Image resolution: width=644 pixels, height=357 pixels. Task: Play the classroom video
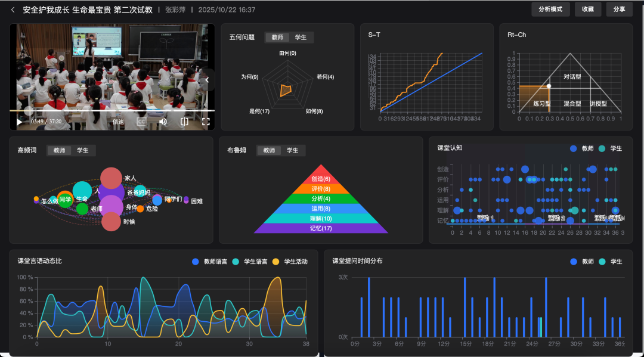pyautogui.click(x=19, y=122)
